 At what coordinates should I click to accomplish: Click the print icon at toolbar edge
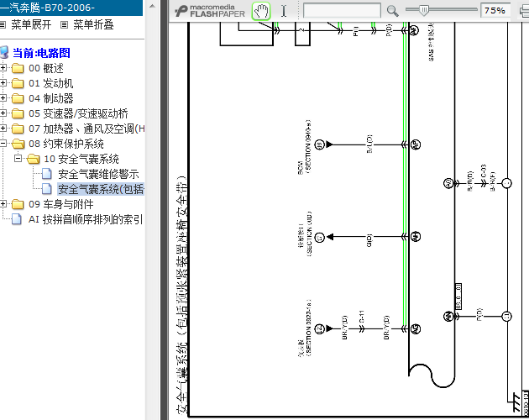(524, 11)
